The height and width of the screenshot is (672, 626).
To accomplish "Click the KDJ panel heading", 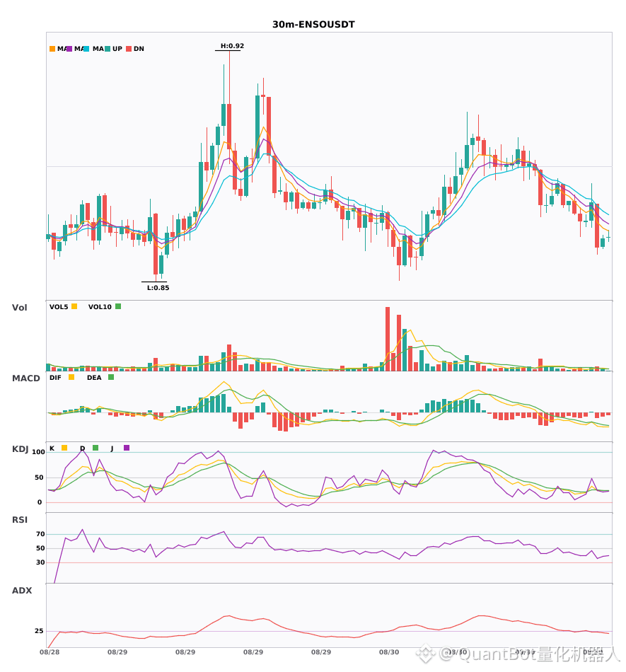I will tap(20, 449).
